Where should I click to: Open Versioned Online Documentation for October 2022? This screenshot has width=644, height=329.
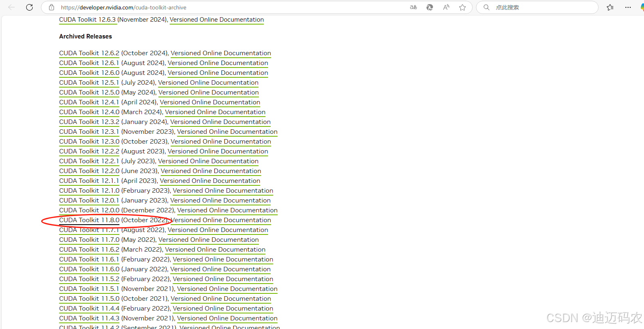[221, 220]
